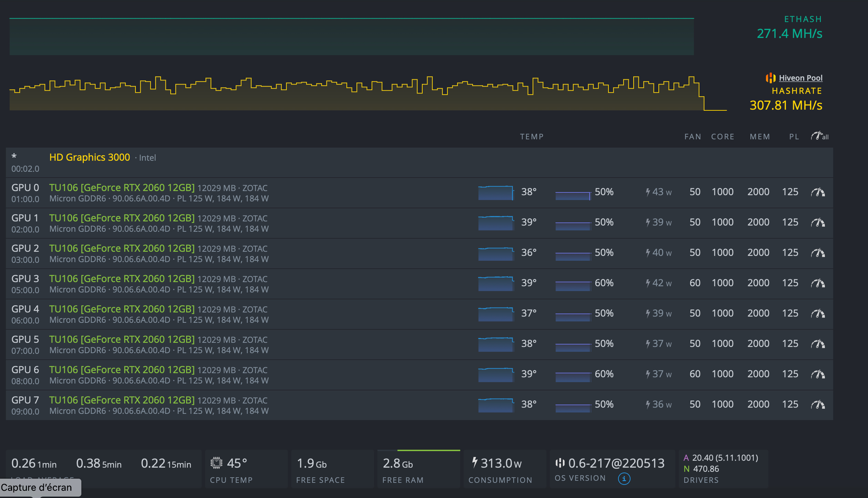Open overclock settings for GPU 5
Viewport: 868px width, 498px height.
coord(818,344)
